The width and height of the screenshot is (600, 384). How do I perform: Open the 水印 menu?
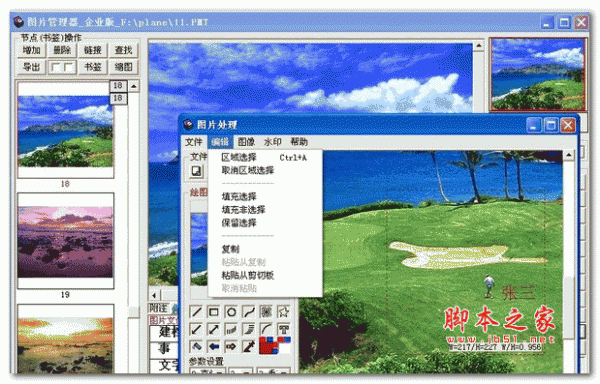click(x=272, y=142)
